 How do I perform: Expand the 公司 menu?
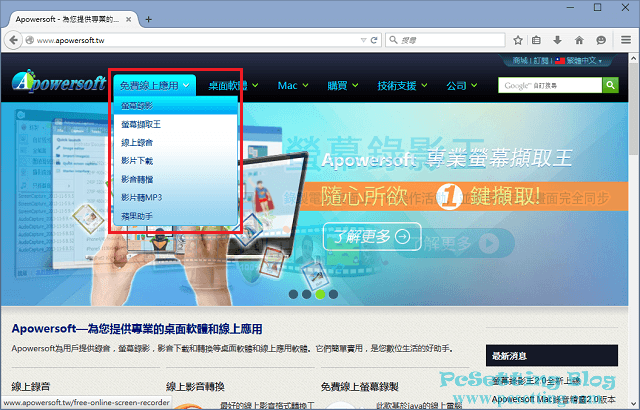[462, 85]
